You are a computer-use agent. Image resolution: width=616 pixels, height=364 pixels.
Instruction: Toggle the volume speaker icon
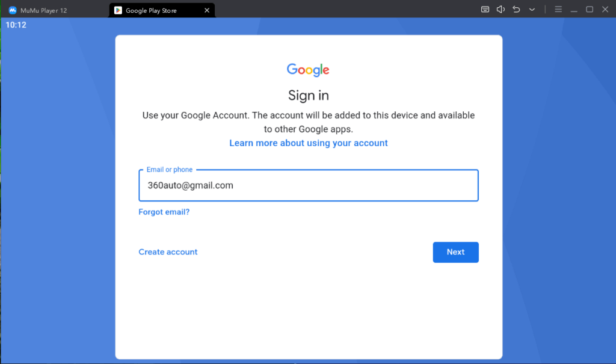pos(500,10)
